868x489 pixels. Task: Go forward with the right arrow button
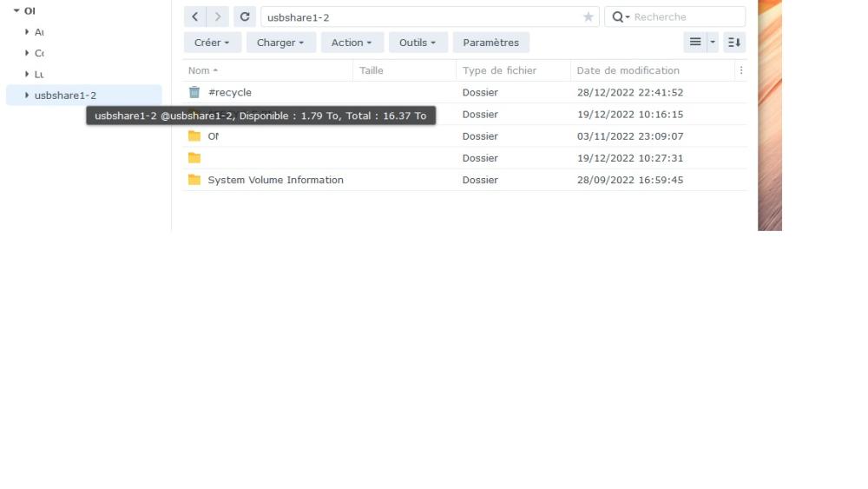(218, 17)
